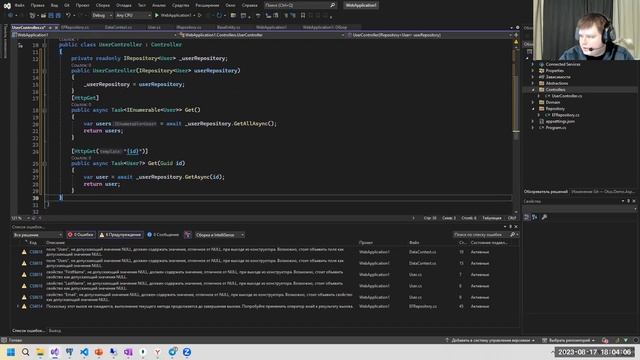The image size is (640, 360).
Task: Click the Проект column header
Action: (x=366, y=242)
